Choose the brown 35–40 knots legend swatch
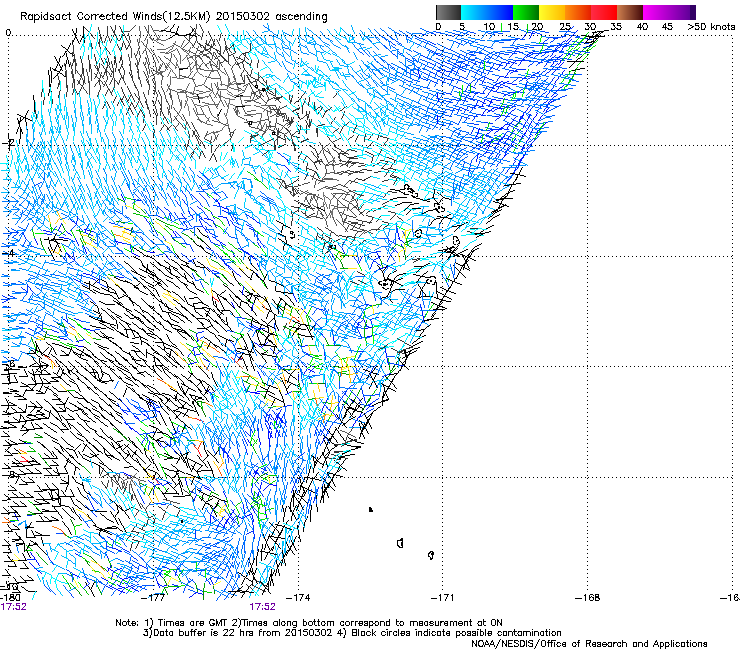This screenshot has width=740, height=650. tap(630, 12)
